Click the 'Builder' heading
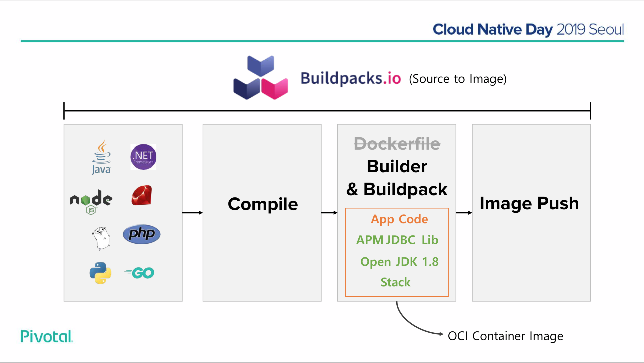 397,166
